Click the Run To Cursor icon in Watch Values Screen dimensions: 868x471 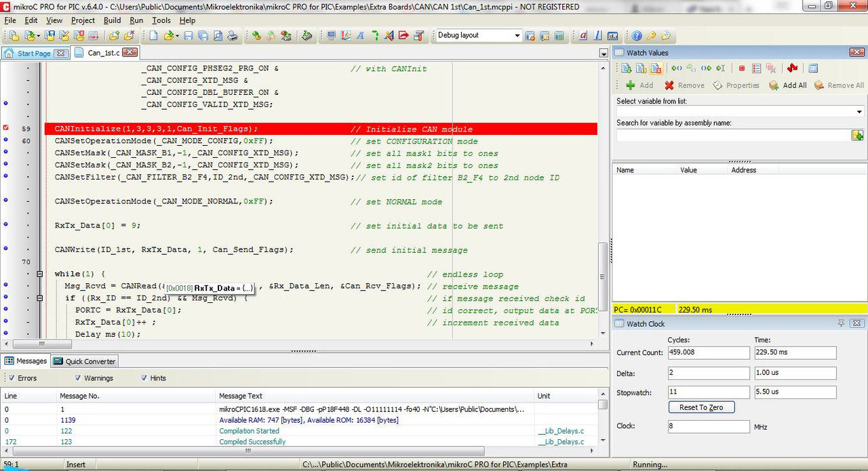[721, 68]
